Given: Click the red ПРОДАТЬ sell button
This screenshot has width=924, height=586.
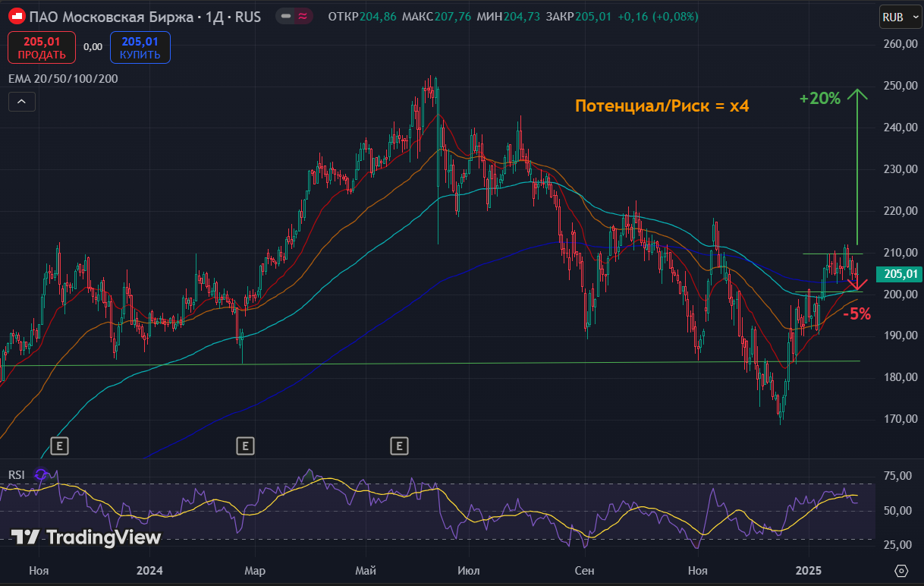Looking at the screenshot, I should coord(42,47).
